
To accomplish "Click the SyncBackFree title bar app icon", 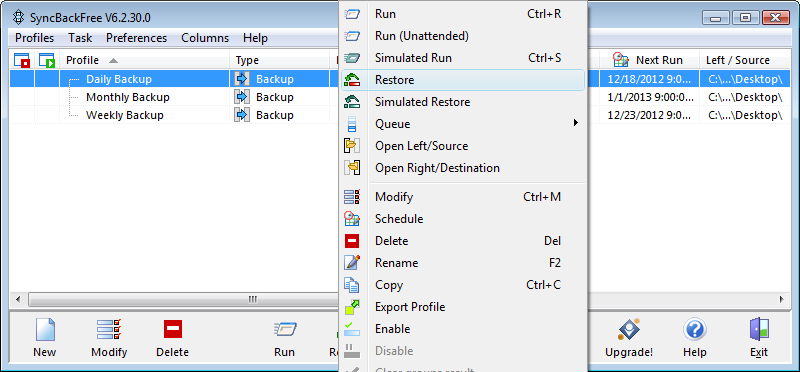I will click(x=19, y=18).
